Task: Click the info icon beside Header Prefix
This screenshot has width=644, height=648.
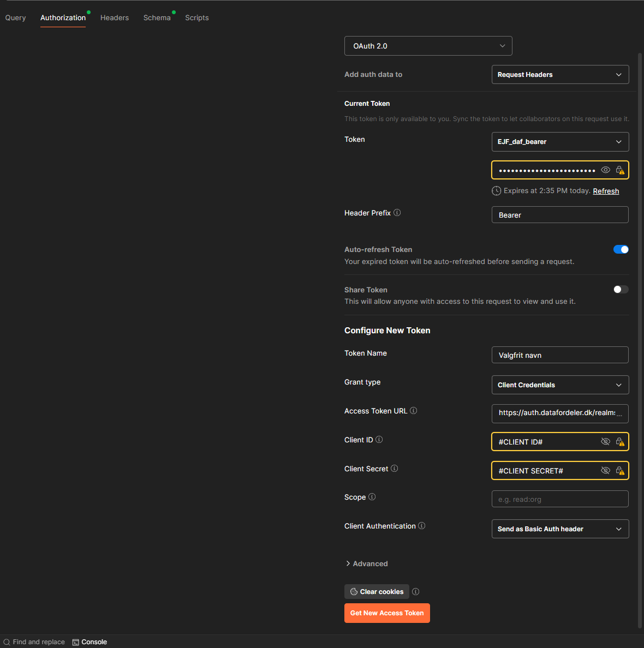Action: (397, 213)
